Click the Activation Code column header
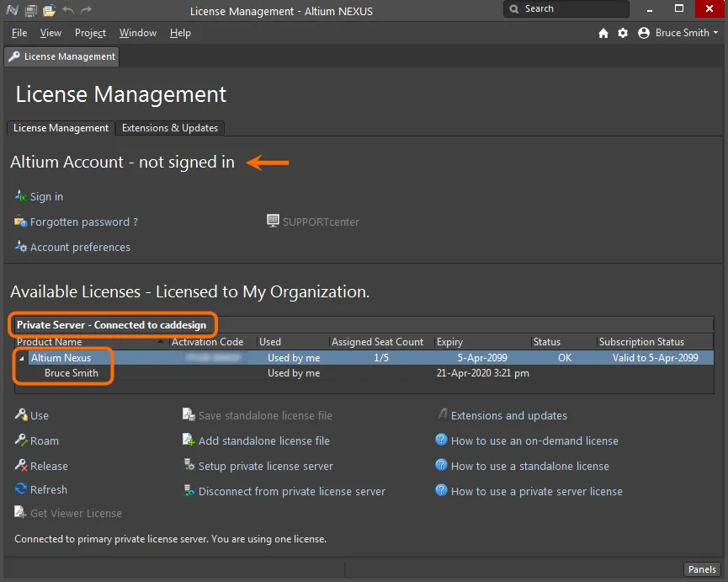The width and height of the screenshot is (728, 582). [x=208, y=342]
